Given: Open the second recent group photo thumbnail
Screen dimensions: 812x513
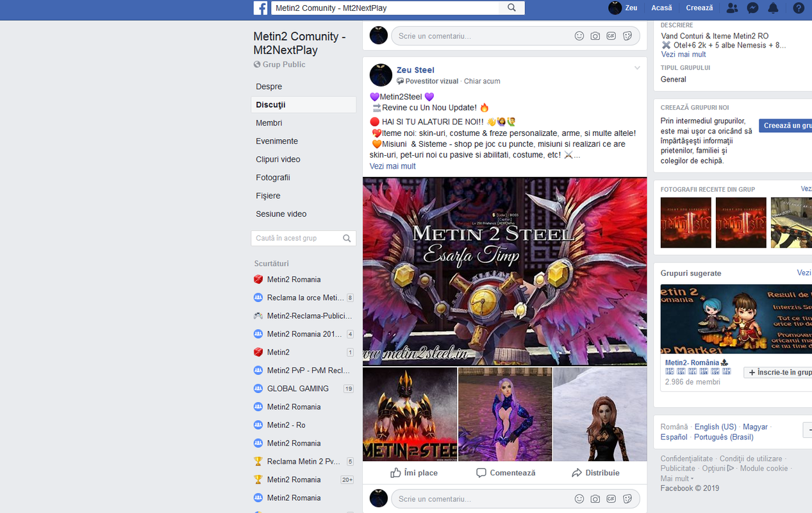Looking at the screenshot, I should pos(741,223).
